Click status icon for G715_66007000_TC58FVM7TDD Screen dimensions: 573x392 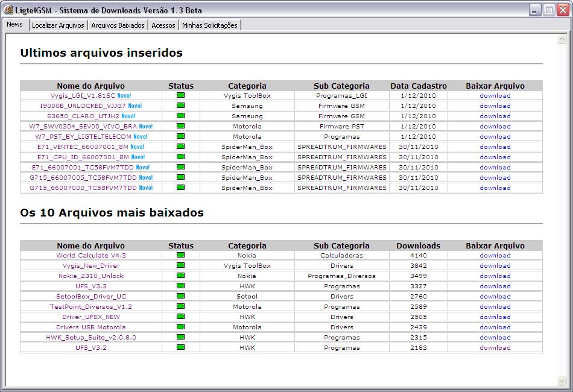point(180,188)
